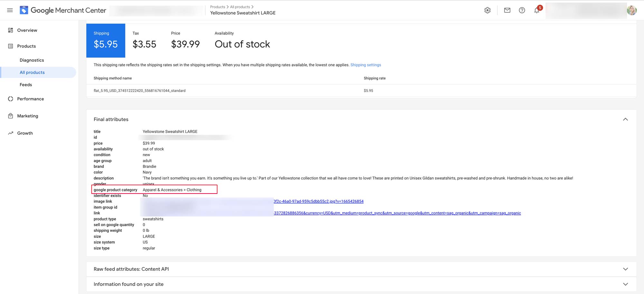
Task: Click the availability value out of stock
Action: tap(153, 149)
